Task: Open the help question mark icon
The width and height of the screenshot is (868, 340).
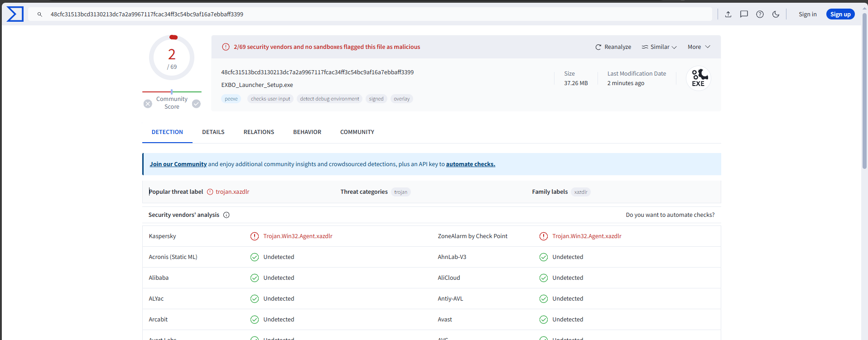Action: (760, 14)
